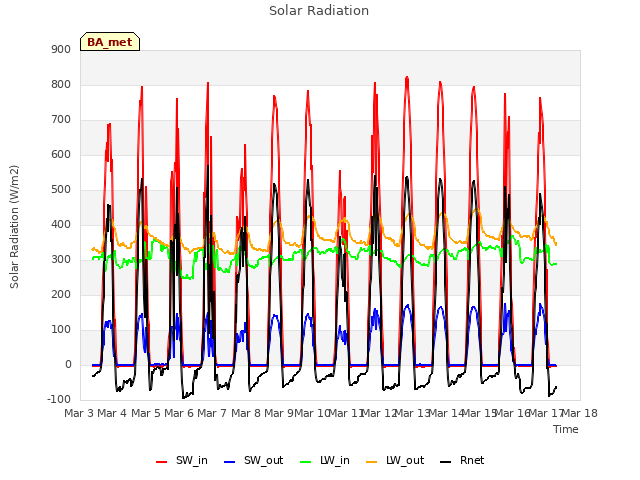Click the 0 y-axis tick label

tap(68, 364)
